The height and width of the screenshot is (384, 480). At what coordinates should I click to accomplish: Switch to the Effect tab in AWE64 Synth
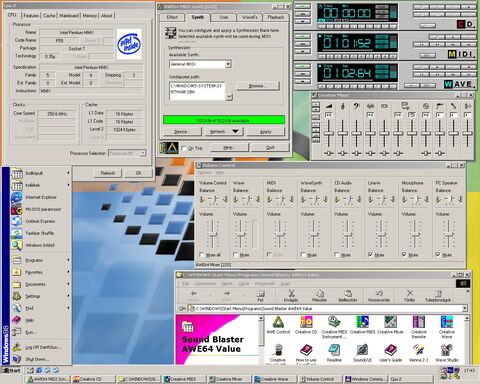coord(172,17)
